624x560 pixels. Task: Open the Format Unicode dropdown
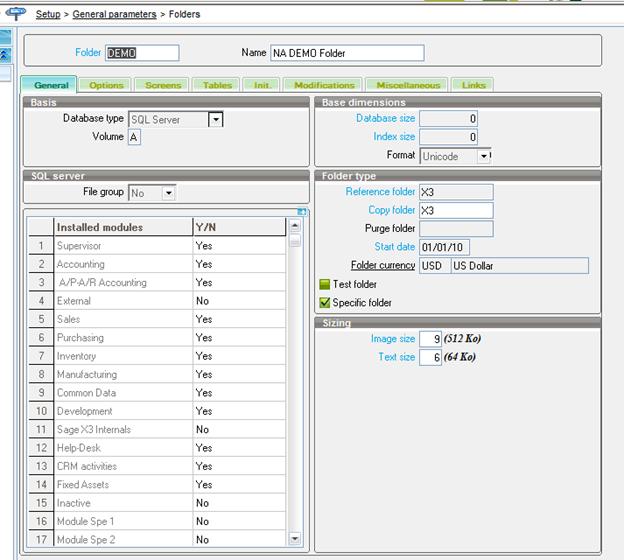[x=484, y=156]
